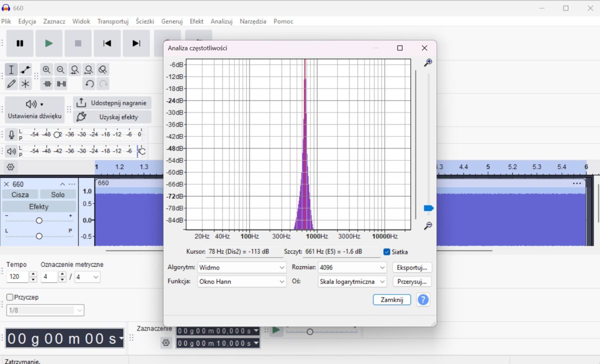The width and height of the screenshot is (600, 364).
Task: Click the Zamknij button
Action: [392, 300]
